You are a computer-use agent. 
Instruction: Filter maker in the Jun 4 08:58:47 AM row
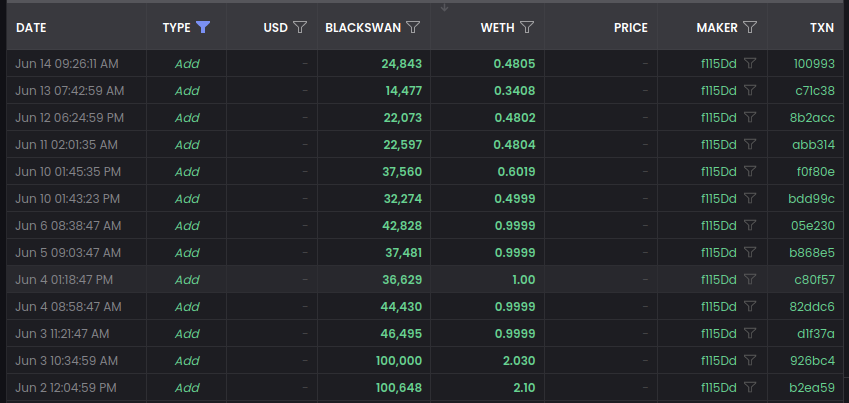[x=749, y=307]
